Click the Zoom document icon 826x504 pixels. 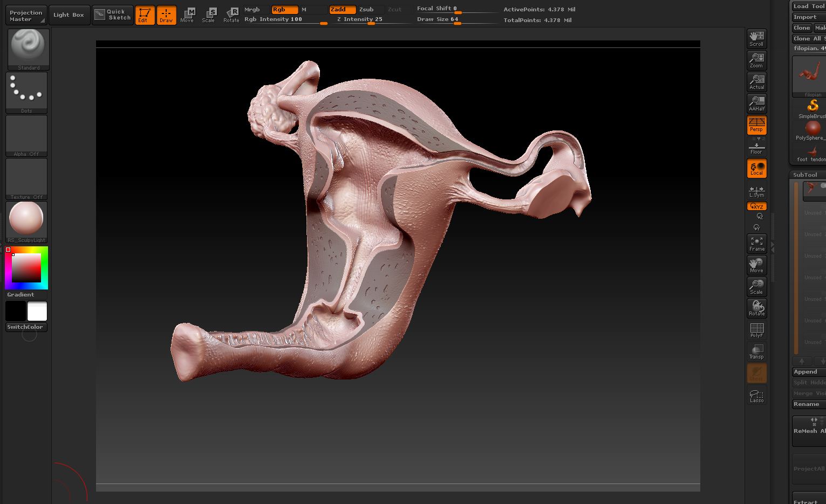[x=756, y=60]
